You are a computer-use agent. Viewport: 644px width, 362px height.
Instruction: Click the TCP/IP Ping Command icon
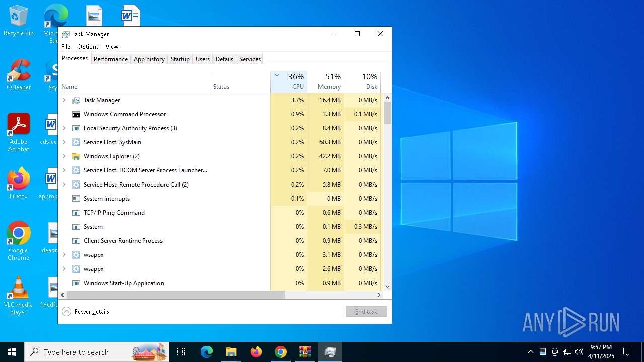(76, 213)
